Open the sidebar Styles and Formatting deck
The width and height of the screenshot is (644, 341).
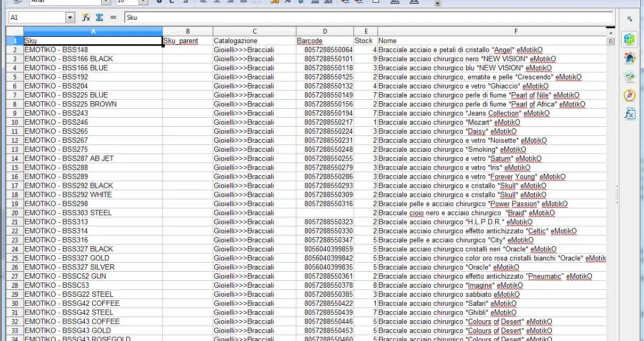pyautogui.click(x=630, y=58)
